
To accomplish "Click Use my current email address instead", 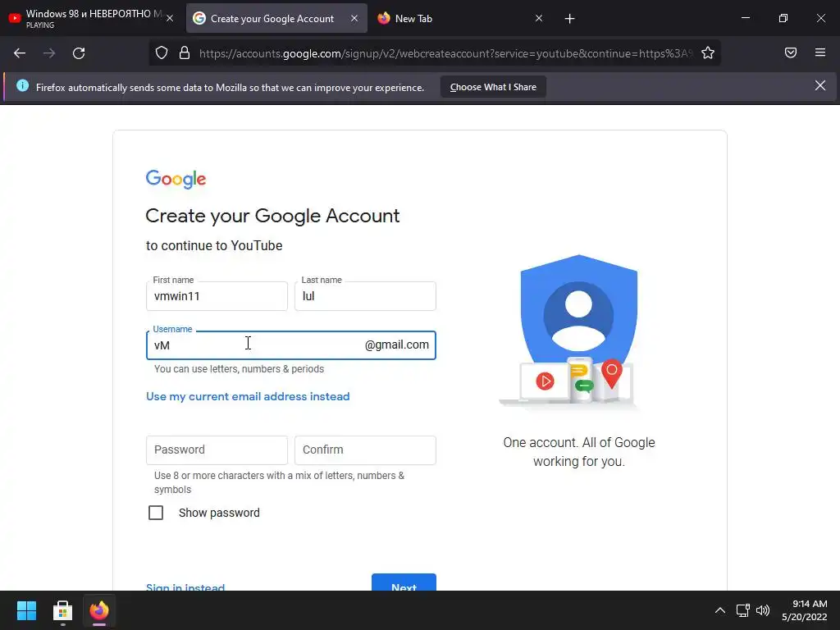I will coord(248,396).
